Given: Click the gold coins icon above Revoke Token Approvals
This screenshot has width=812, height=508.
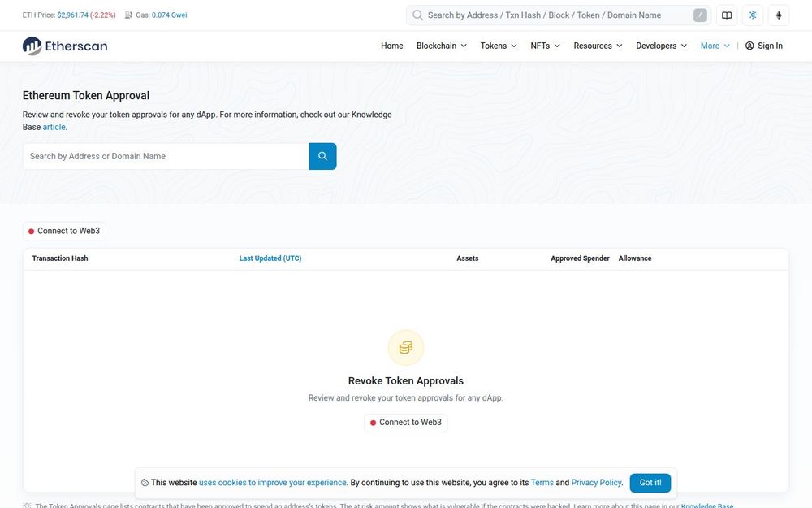Looking at the screenshot, I should [406, 347].
